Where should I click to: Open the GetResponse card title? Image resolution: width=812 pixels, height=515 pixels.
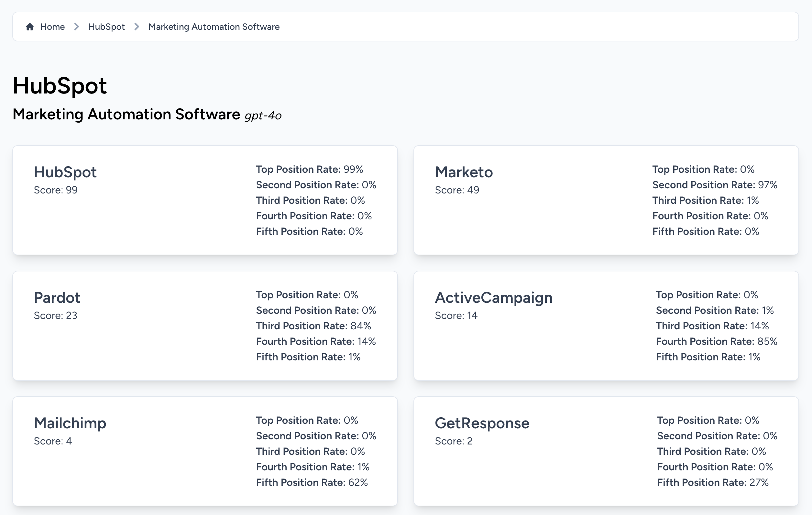482,423
